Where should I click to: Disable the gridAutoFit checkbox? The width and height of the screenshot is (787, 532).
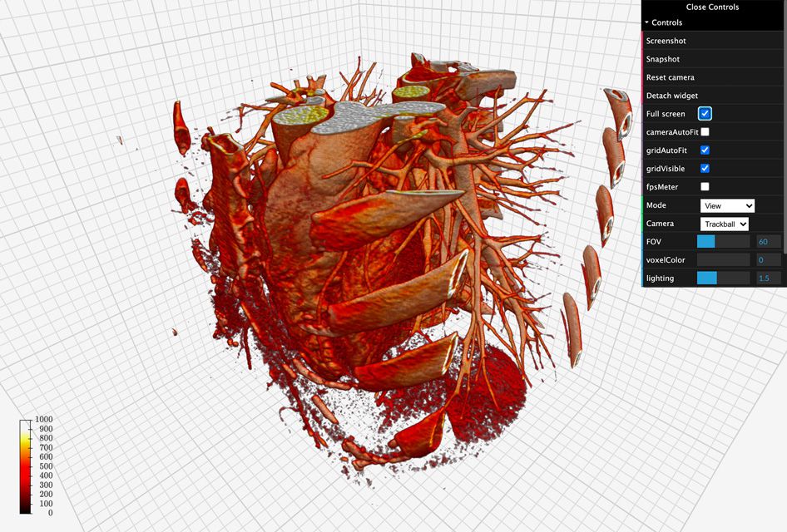[x=705, y=150]
